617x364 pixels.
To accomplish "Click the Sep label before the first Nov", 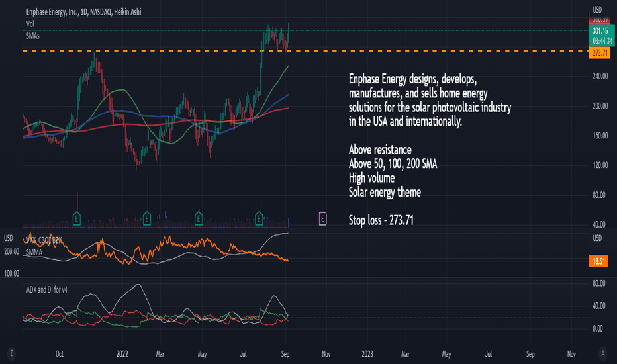I will coord(285,354).
